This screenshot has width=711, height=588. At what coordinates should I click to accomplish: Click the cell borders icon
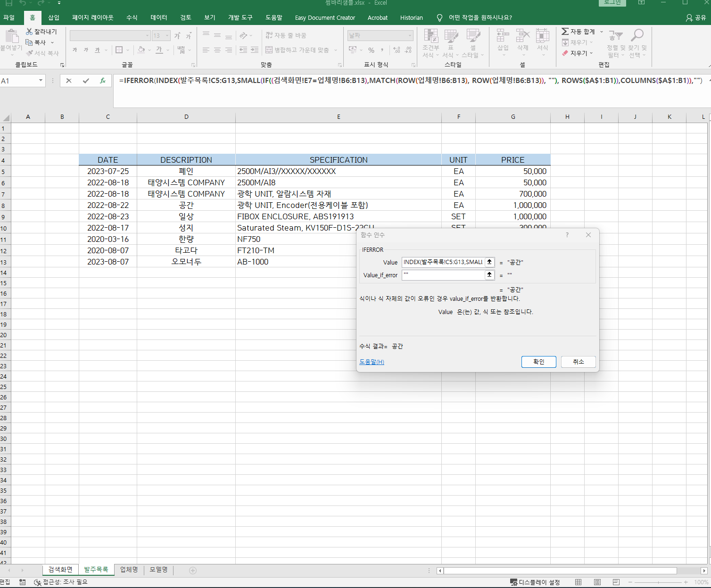click(119, 50)
